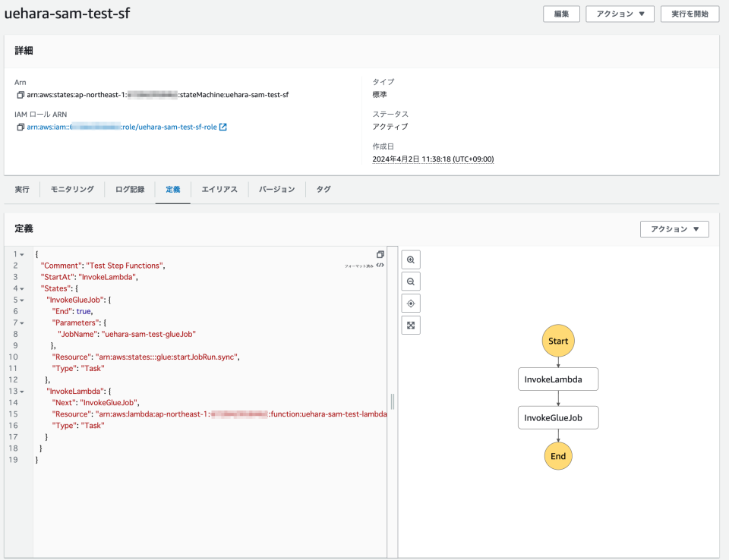Image resolution: width=729 pixels, height=560 pixels.
Task: Zoom out of the workflow graph
Action: 410,281
